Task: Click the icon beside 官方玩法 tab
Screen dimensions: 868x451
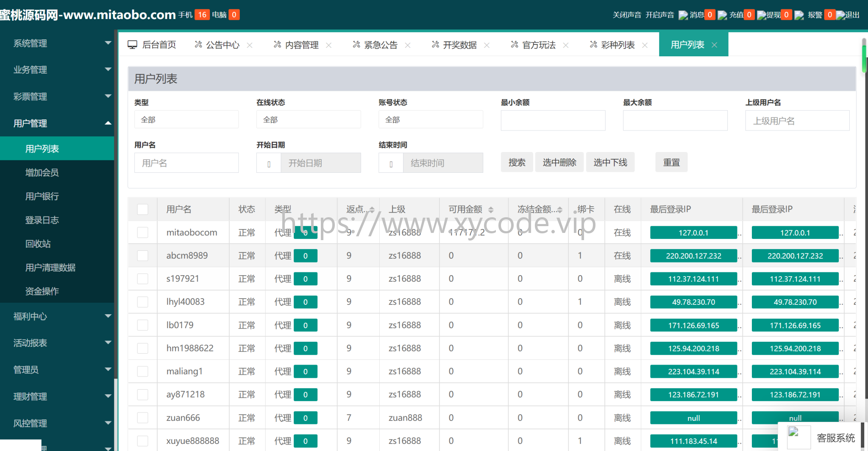Action: coord(515,44)
